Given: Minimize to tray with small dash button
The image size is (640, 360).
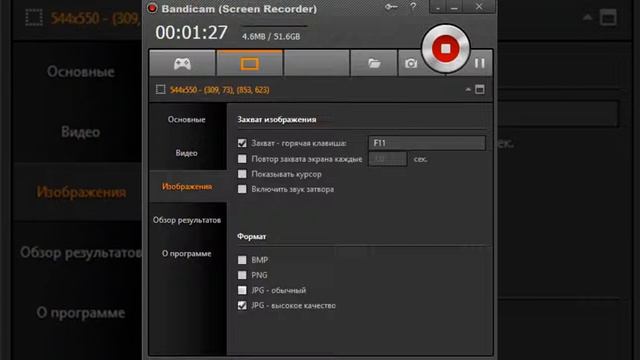Looking at the screenshot, I should coord(438,7).
